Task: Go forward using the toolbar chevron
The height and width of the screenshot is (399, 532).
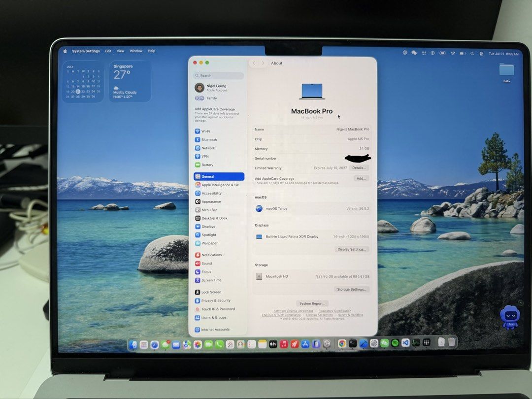Action: (x=263, y=63)
